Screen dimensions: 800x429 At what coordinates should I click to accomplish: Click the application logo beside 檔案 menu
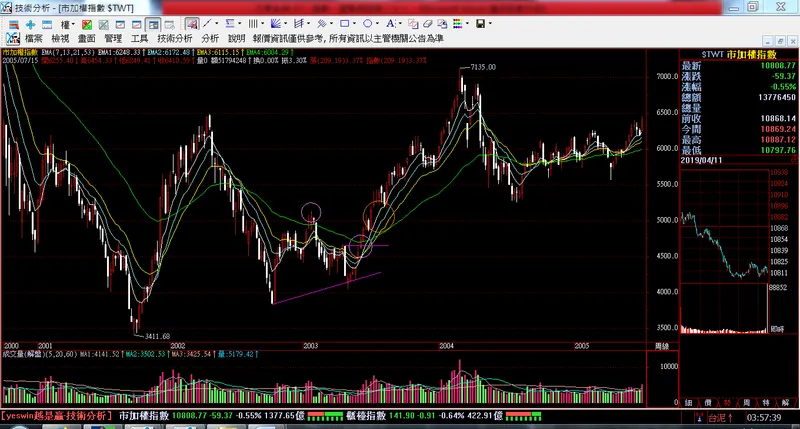click(x=13, y=38)
